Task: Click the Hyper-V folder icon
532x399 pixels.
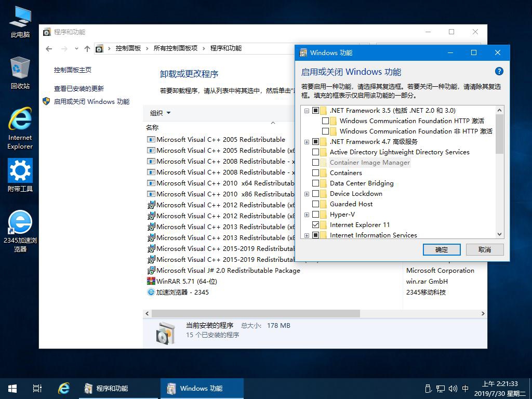Action: click(324, 215)
